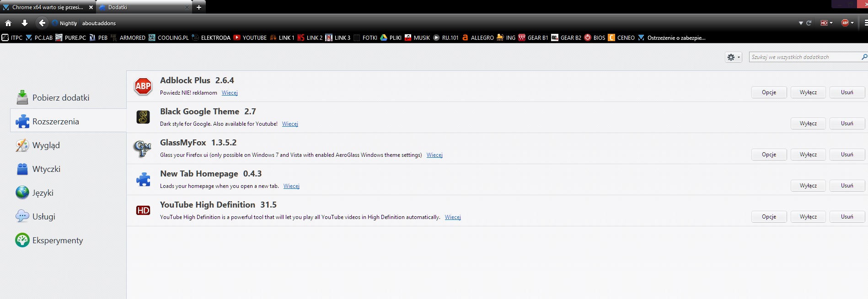Click the YouTube High Definition extension icon
The image size is (868, 299).
[143, 210]
